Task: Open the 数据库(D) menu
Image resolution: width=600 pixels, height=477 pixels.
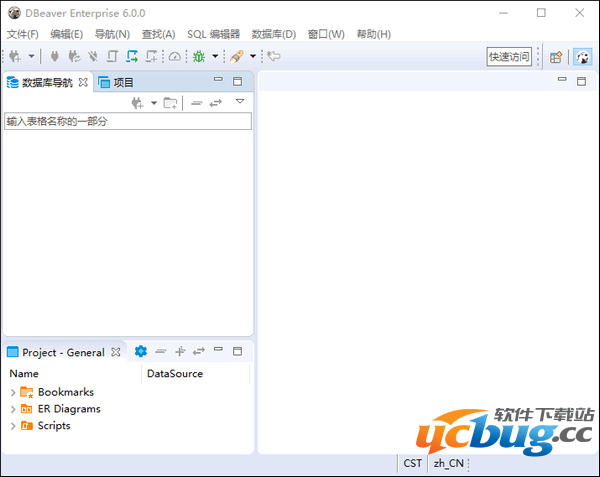Action: 274,34
